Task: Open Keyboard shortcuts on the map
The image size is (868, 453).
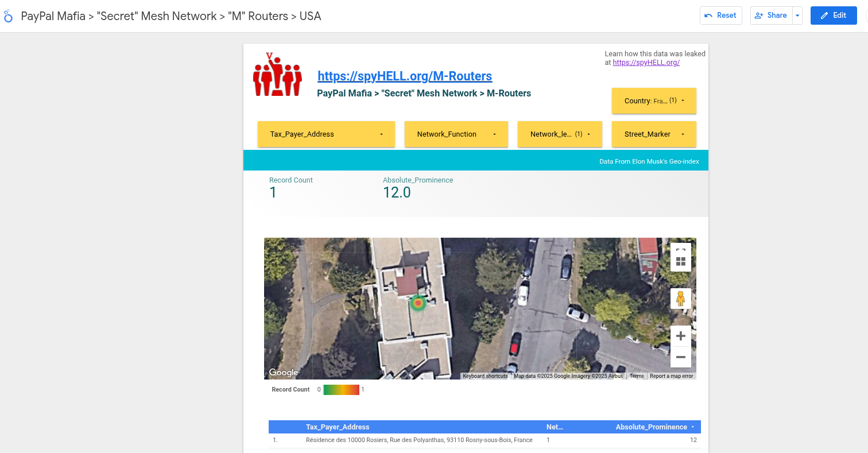Action: point(485,376)
